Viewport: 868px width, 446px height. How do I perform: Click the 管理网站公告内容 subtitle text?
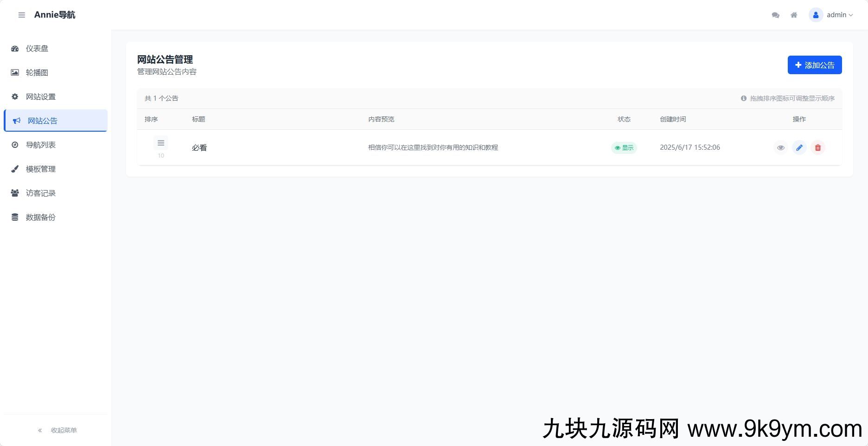point(167,72)
